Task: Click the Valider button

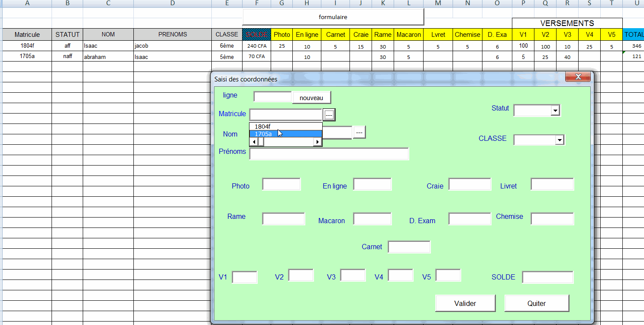Action: coord(465,303)
